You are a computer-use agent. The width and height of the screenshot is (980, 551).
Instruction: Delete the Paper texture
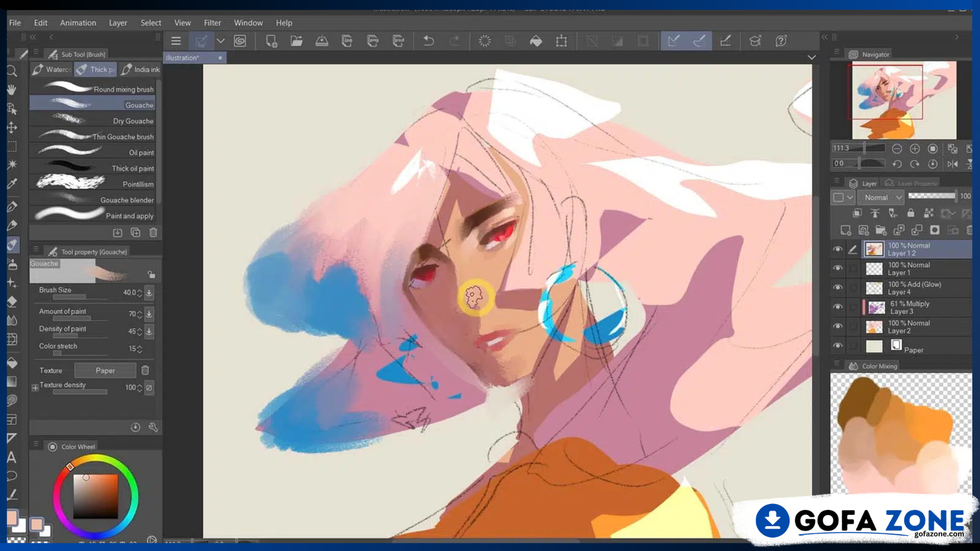pyautogui.click(x=145, y=370)
